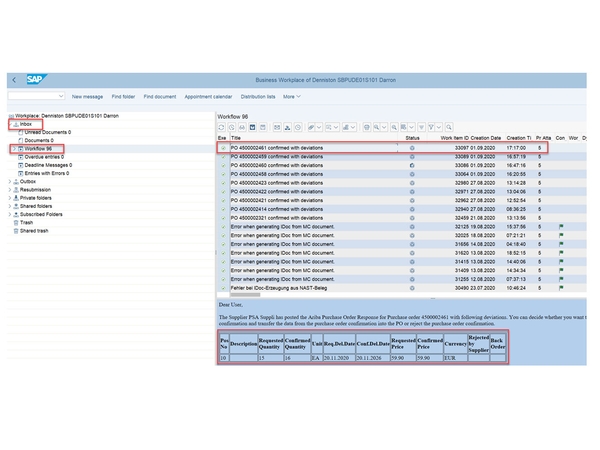Open the More menu

[292, 96]
